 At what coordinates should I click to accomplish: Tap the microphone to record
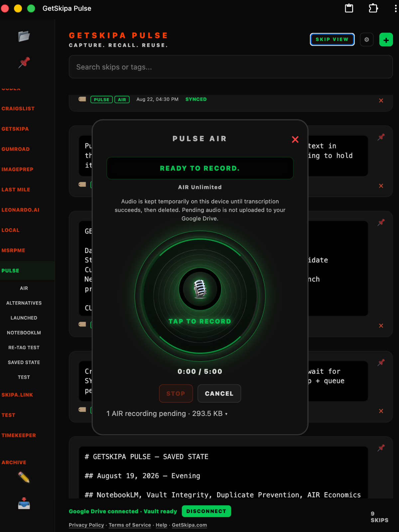(200, 289)
